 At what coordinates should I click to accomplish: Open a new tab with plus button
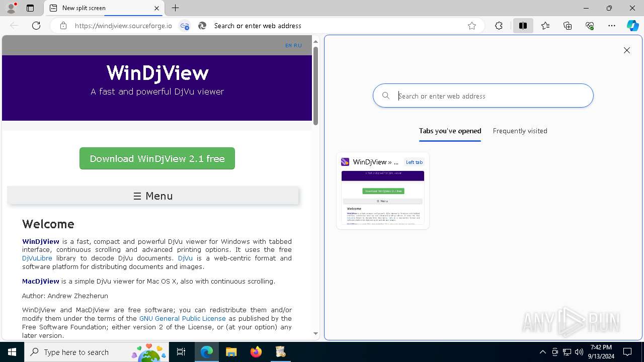click(175, 8)
